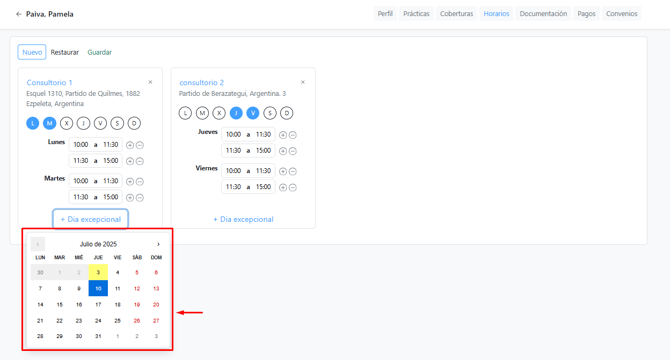The width and height of the screenshot is (670, 360).
Task: Open the Perfil tab
Action: point(385,14)
